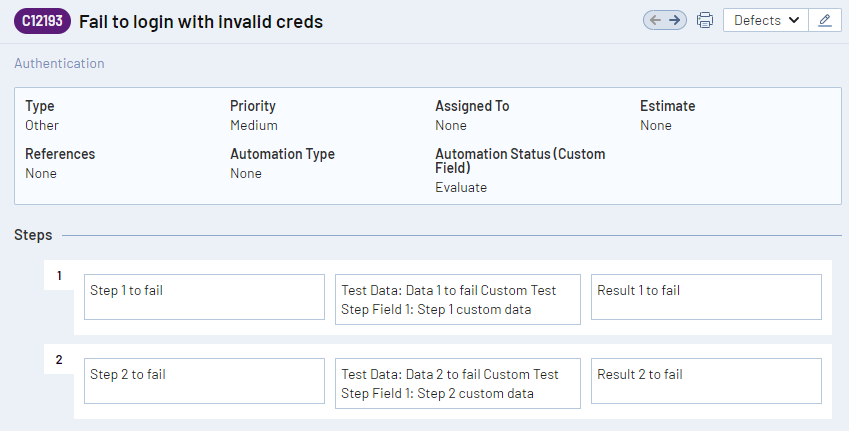
Task: Click the step number 2 label
Action: click(x=59, y=360)
